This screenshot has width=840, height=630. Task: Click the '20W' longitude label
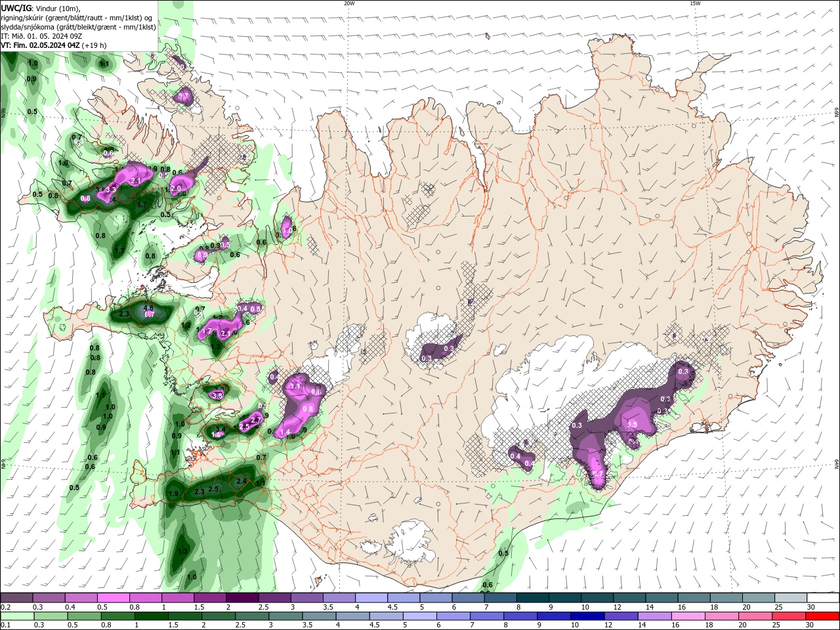(x=349, y=3)
